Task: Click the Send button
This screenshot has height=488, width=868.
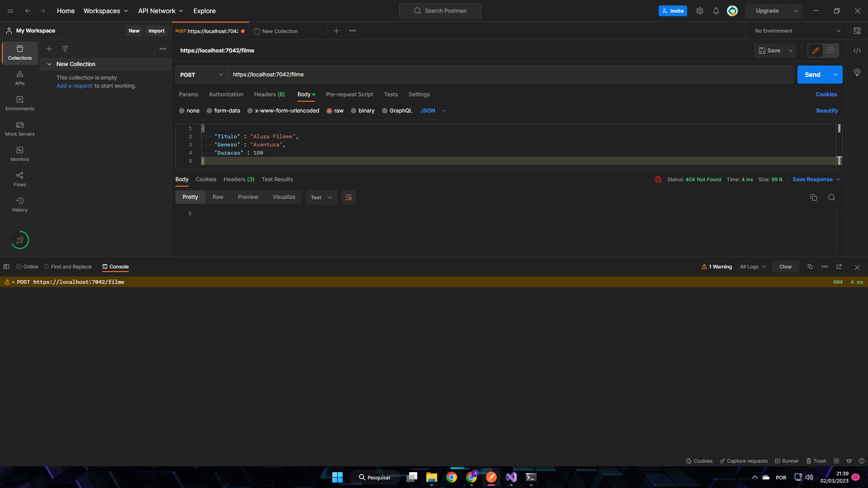Action: pos(812,74)
